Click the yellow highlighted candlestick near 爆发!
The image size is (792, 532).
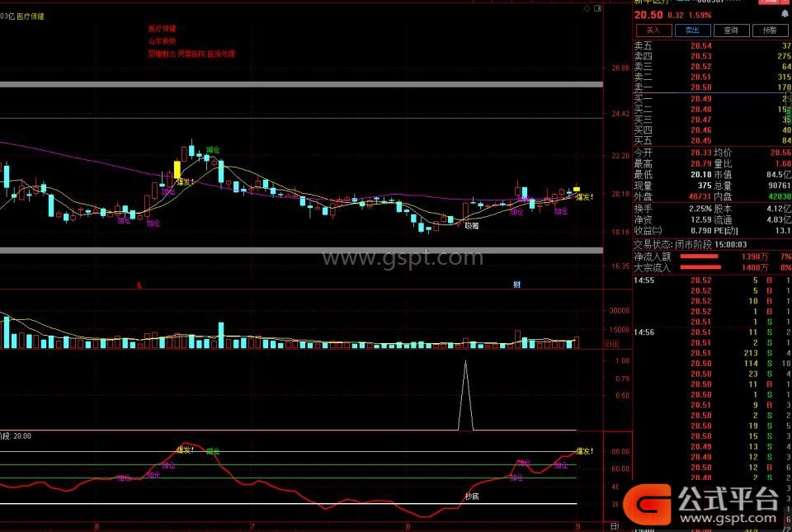(x=177, y=170)
